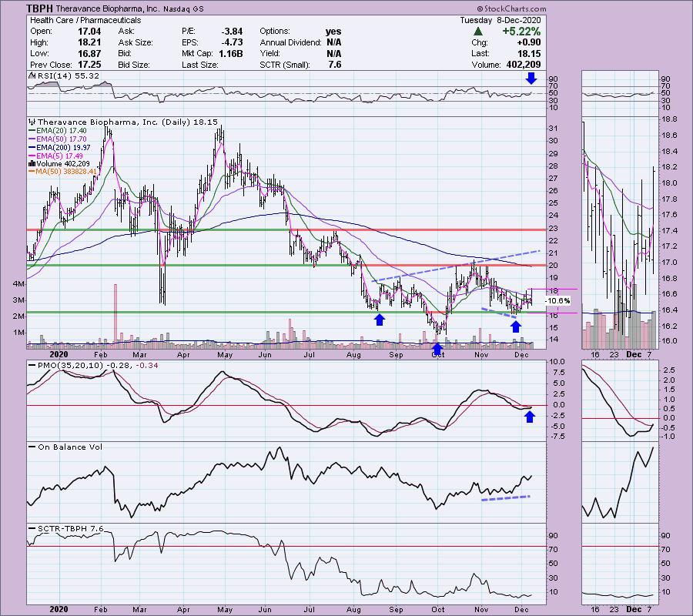The height and width of the screenshot is (616, 693).
Task: Click the TBPH ticker symbol heading
Action: 39,8
